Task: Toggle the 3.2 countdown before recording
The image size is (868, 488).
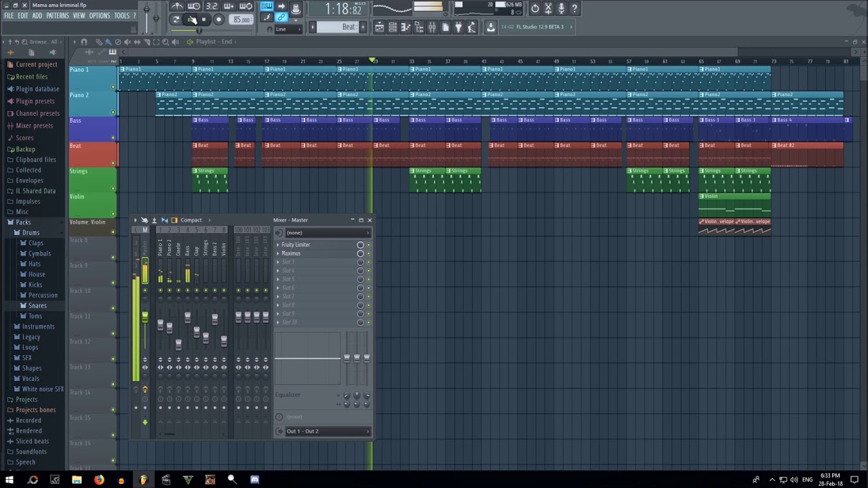Action: coord(212,7)
